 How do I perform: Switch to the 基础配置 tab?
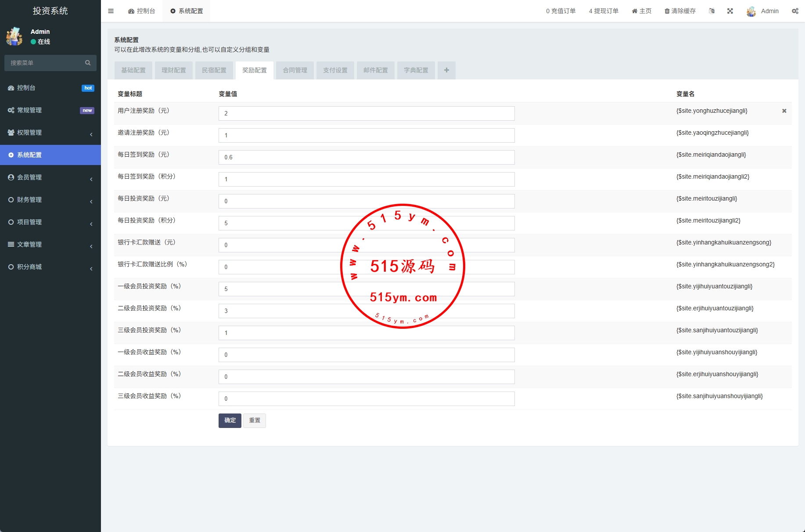(133, 70)
